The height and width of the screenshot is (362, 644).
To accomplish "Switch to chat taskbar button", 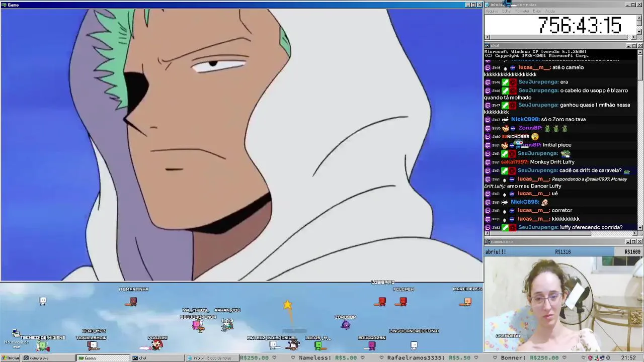I will [157, 358].
